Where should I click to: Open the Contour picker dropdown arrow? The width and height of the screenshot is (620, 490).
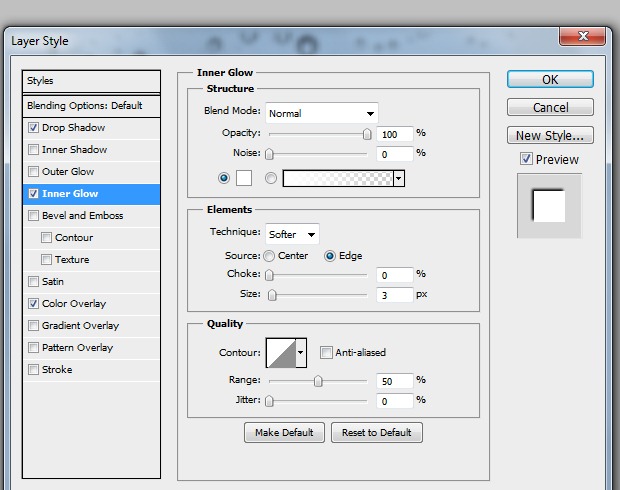[301, 352]
